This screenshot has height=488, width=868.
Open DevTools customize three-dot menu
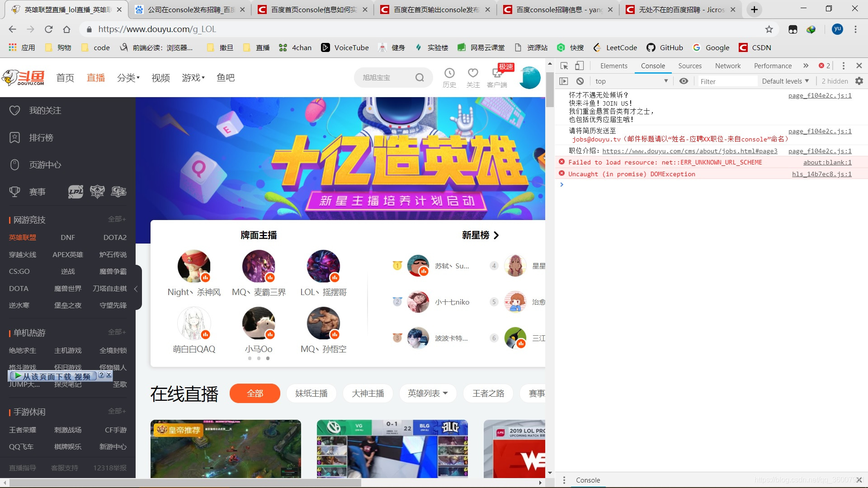[x=843, y=66]
